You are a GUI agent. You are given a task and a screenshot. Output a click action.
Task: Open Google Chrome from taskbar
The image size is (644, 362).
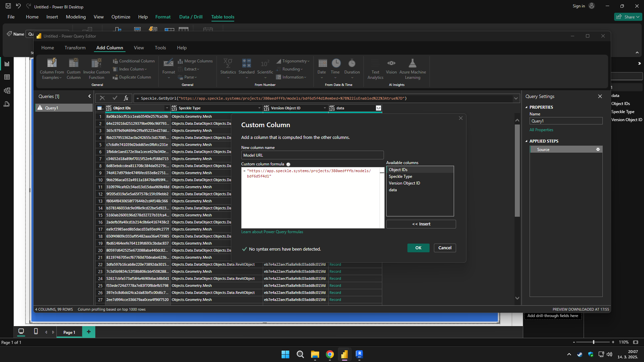[330, 354]
